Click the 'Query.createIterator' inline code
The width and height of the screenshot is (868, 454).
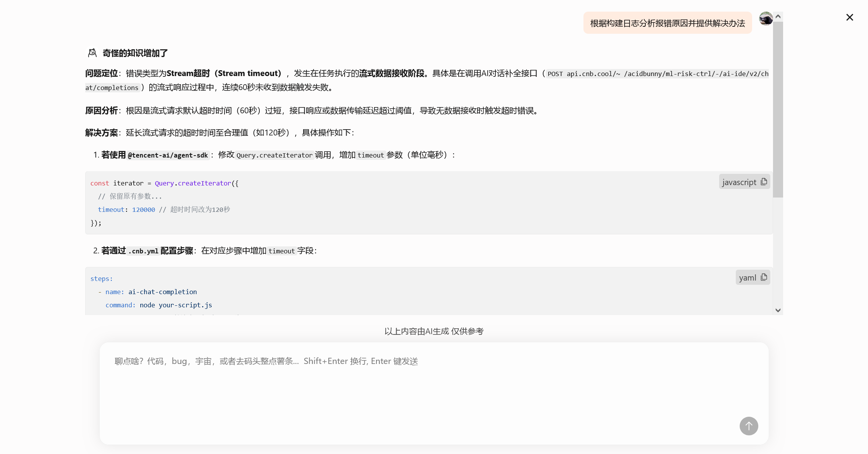[x=274, y=155]
